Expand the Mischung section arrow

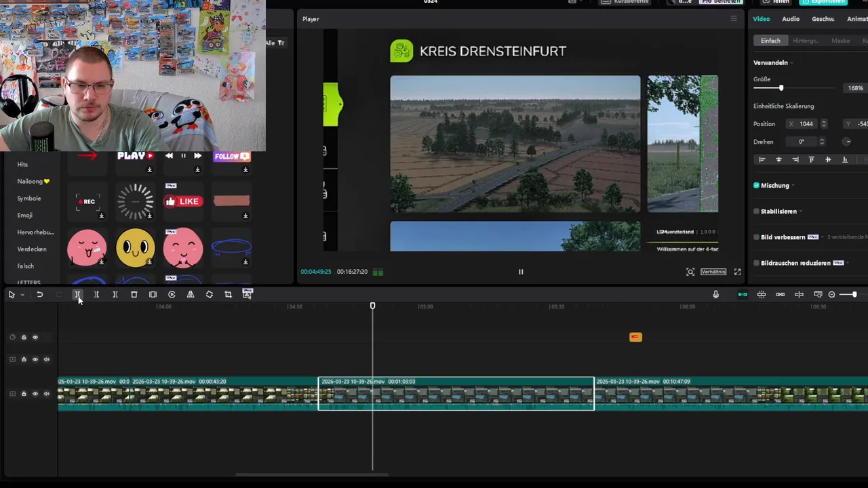click(x=793, y=186)
